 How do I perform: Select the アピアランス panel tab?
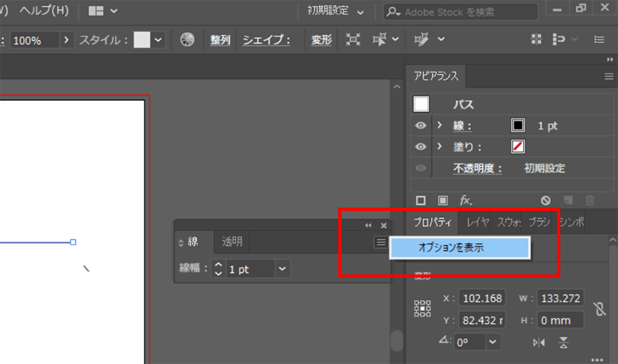tap(436, 76)
